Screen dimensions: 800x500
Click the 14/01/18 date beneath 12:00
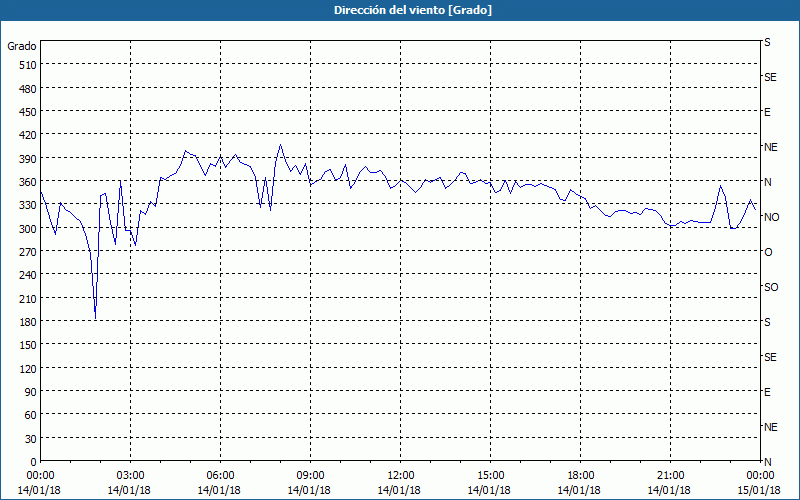(399, 490)
